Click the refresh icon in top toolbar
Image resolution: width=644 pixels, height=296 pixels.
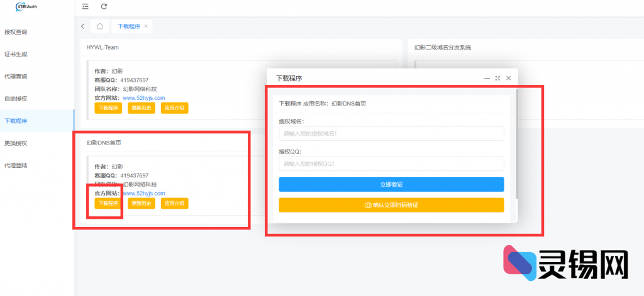coord(104,6)
